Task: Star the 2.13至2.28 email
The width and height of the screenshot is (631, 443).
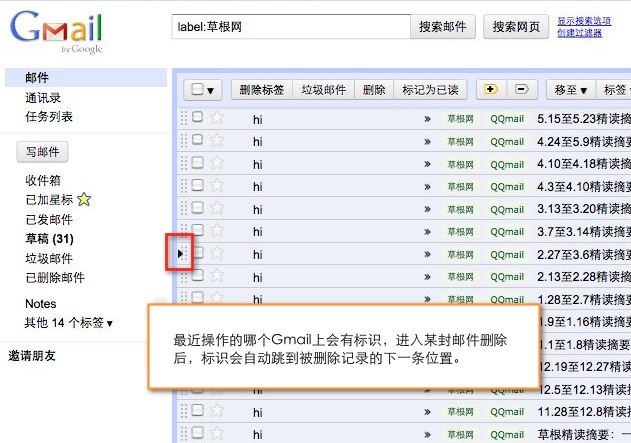Action: 217,276
